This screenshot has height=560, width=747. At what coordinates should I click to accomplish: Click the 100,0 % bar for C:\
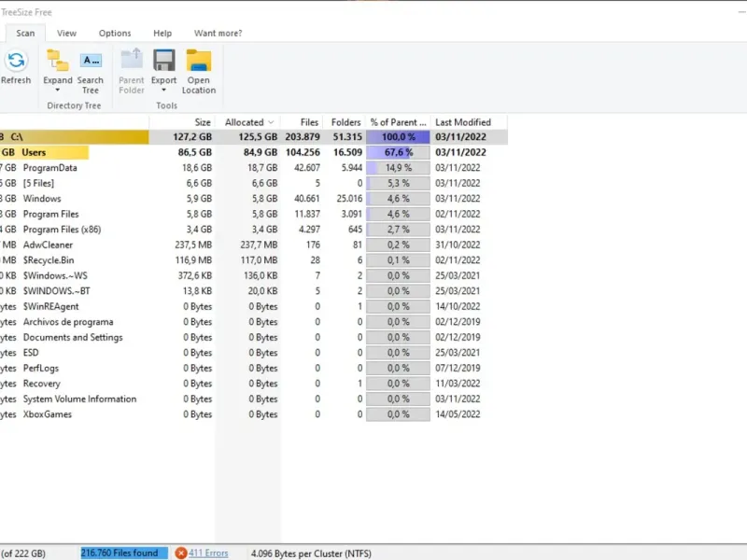tap(399, 136)
